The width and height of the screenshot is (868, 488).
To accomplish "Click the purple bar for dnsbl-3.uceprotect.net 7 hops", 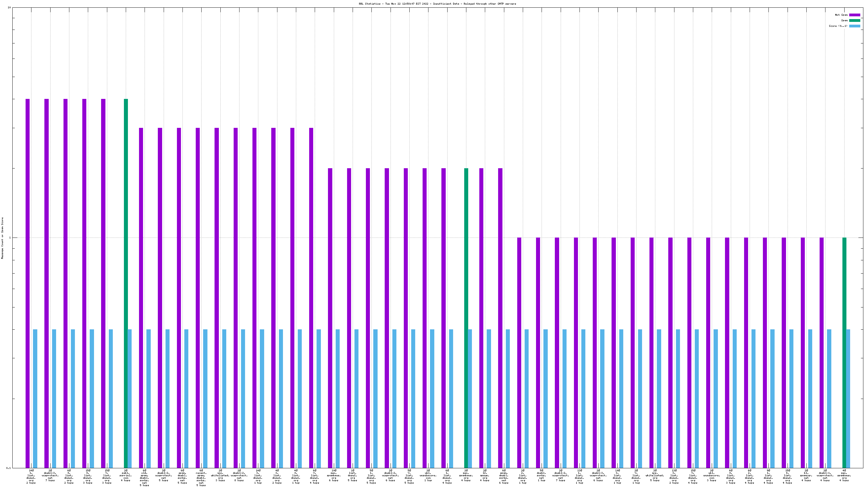I will 47,283.
